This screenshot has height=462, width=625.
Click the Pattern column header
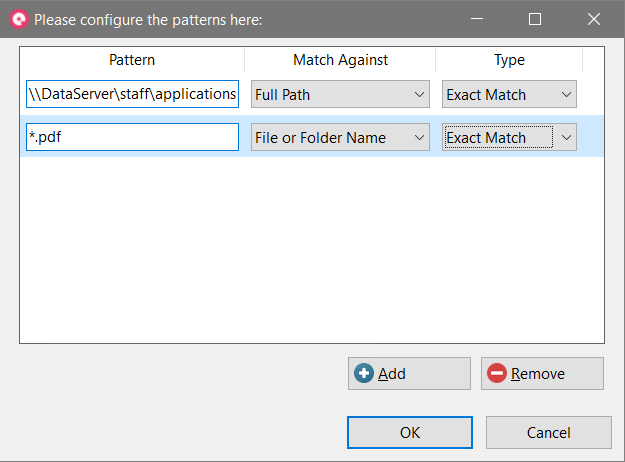[x=132, y=60]
